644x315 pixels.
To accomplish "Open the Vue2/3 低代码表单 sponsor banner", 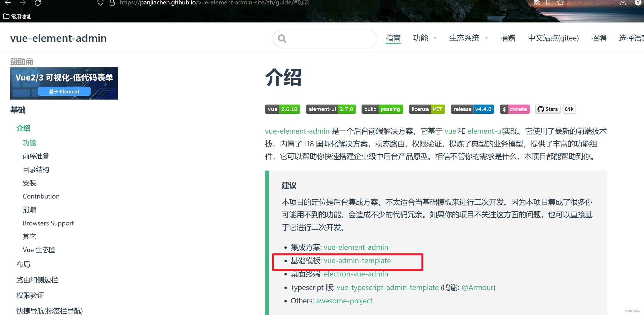I will point(64,83).
